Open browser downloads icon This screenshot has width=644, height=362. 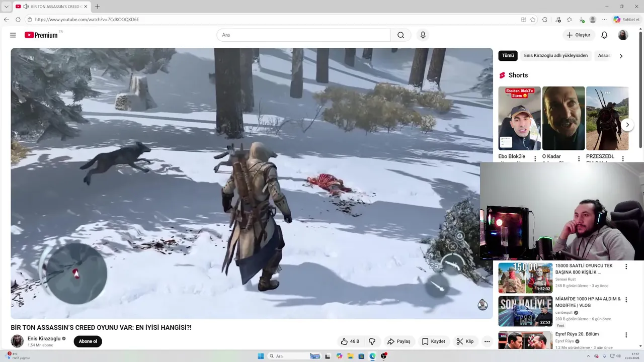tap(582, 20)
